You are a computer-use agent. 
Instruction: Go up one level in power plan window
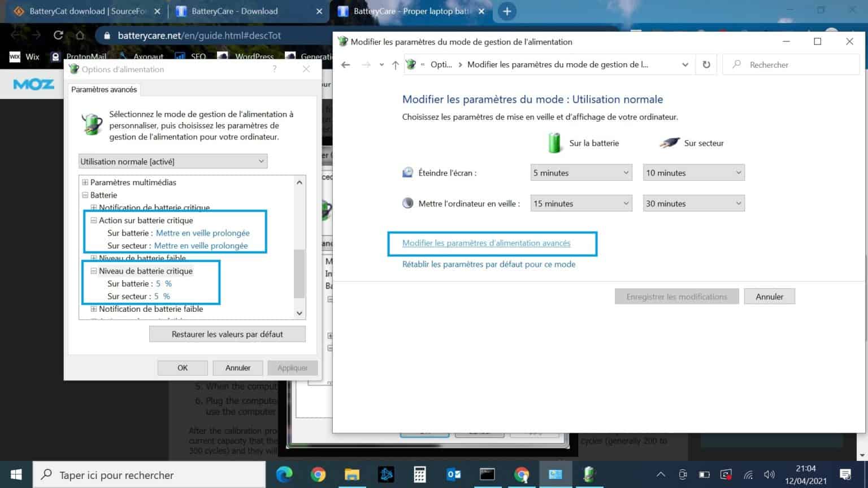[395, 65]
